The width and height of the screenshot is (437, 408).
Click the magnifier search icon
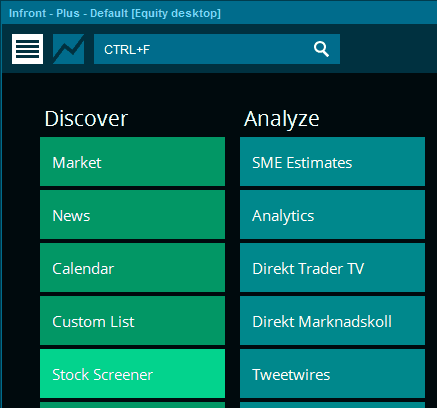pyautogui.click(x=321, y=49)
